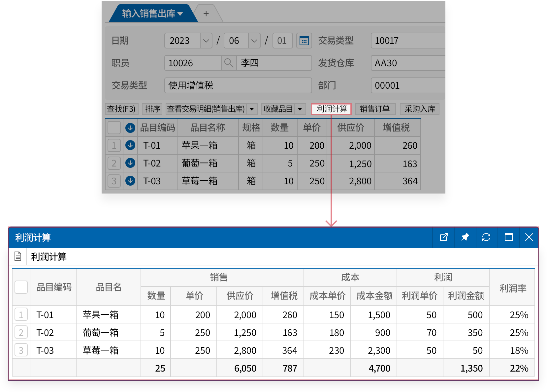Select row 2 of the profit table
547x392 pixels.
tap(21, 332)
